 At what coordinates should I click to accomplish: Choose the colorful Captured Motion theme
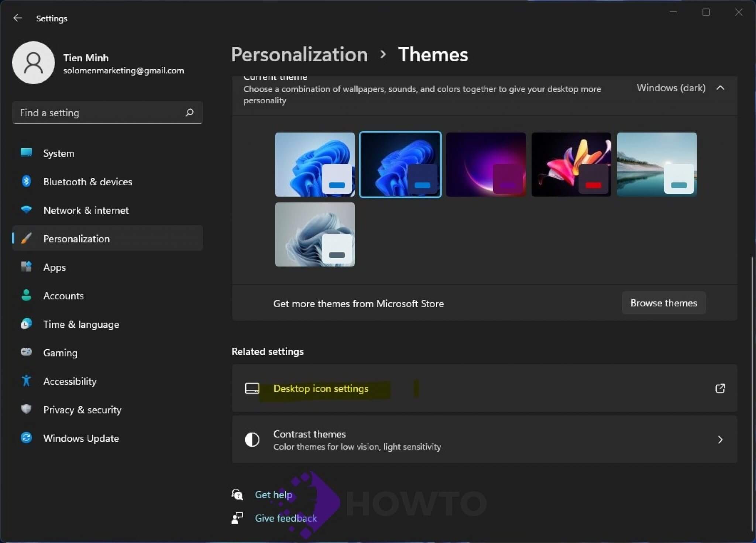[571, 165]
